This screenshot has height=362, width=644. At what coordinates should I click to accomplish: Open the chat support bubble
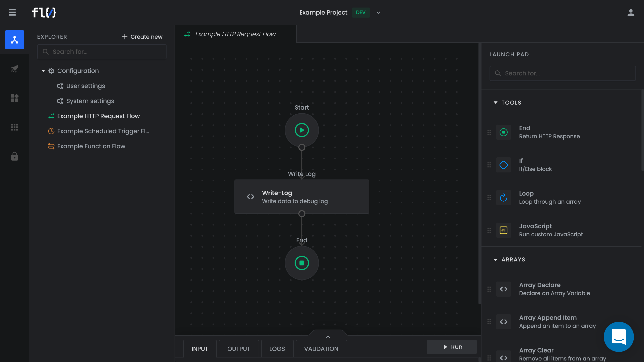(619, 337)
